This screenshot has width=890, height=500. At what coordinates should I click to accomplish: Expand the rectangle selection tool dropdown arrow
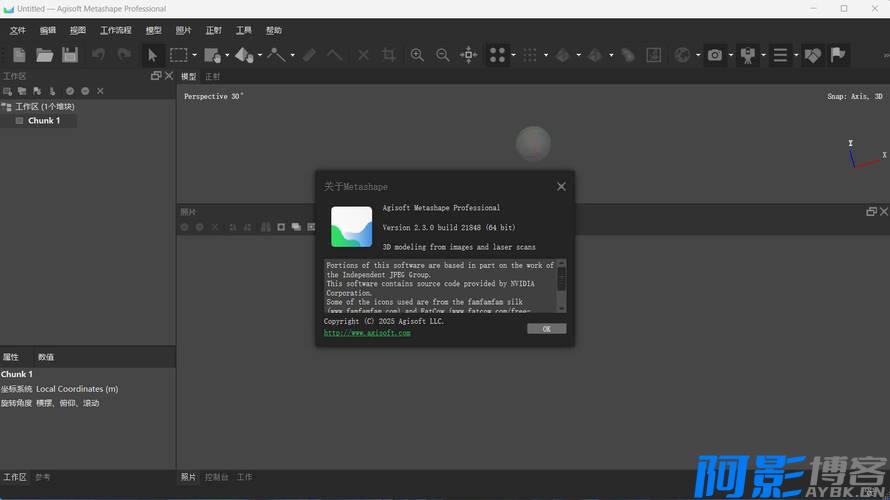(x=194, y=56)
